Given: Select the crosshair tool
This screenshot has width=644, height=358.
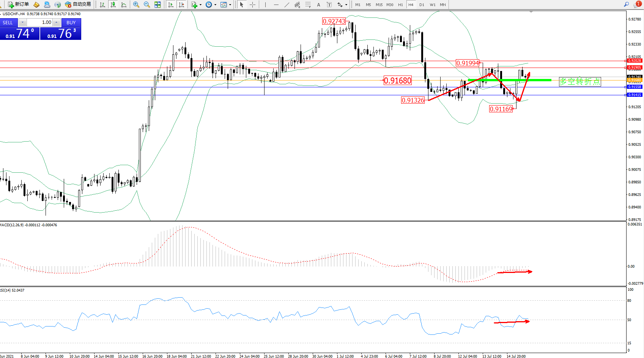Looking at the screenshot, I should (253, 5).
